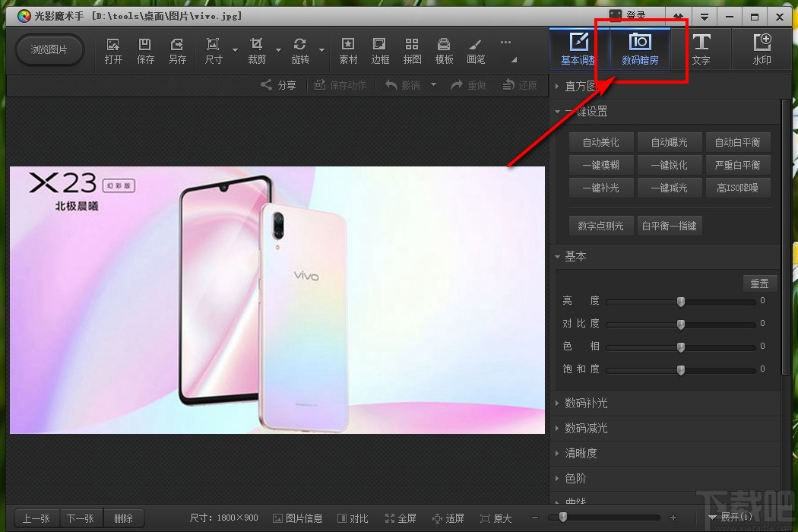Click the 一键减光 button
This screenshot has height=532, width=798.
(670, 188)
